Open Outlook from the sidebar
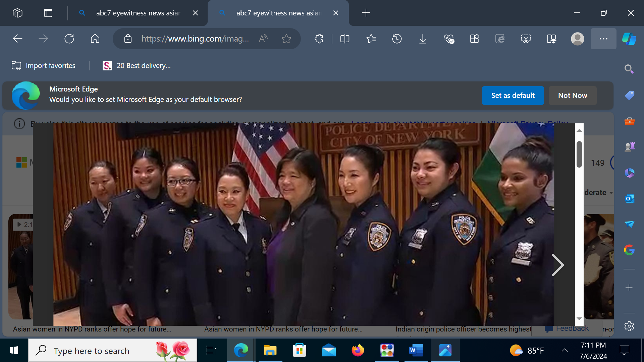The width and height of the screenshot is (644, 362). pos(629,198)
